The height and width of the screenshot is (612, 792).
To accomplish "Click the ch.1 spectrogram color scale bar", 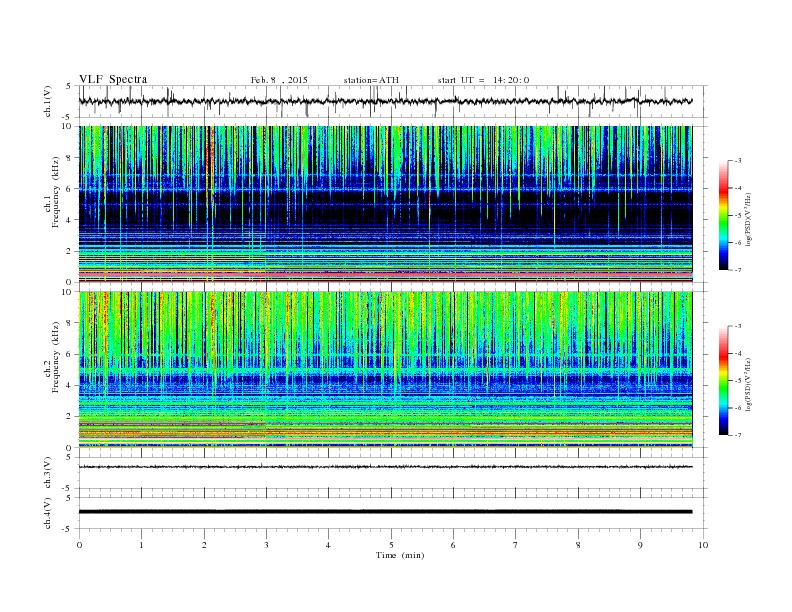I will click(723, 216).
